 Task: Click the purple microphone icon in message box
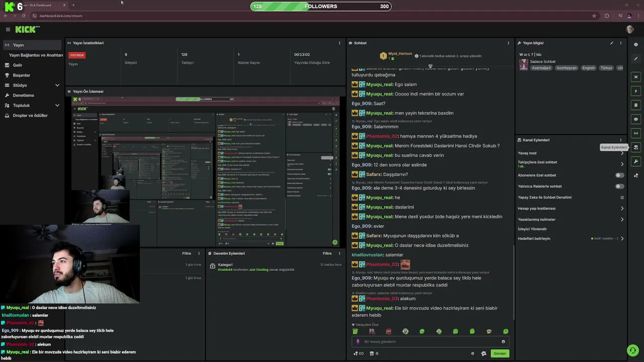(x=358, y=342)
